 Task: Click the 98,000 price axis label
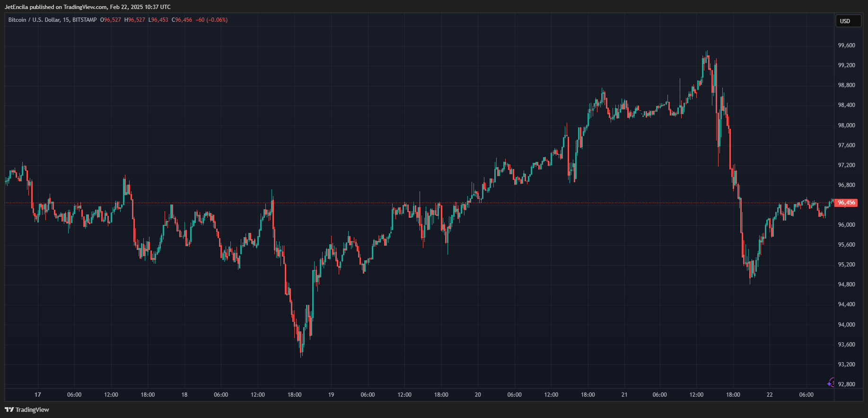pos(846,125)
